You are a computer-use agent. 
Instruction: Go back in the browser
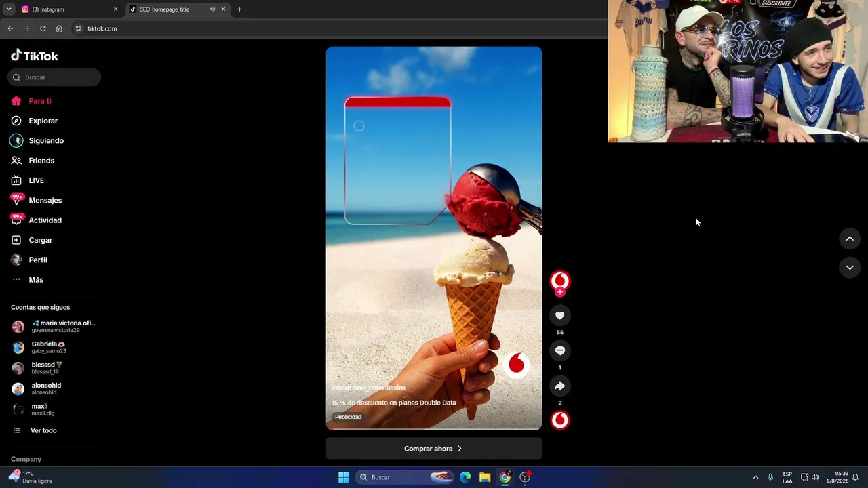click(x=10, y=28)
